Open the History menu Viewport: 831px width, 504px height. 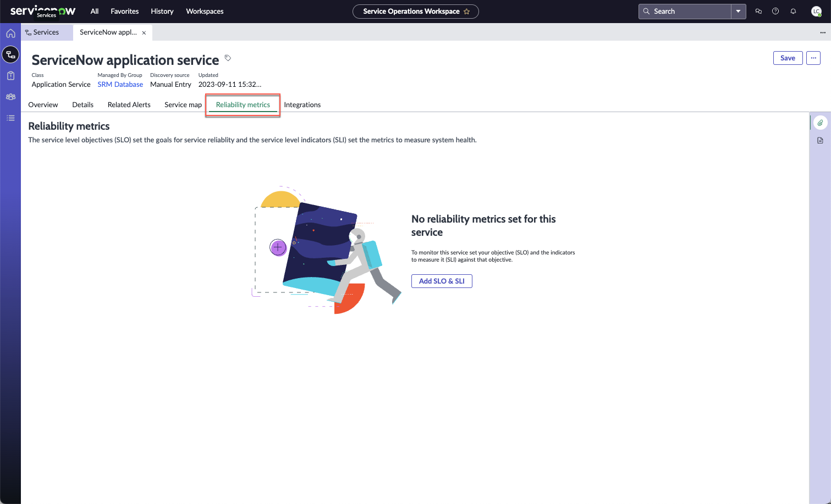coord(162,11)
